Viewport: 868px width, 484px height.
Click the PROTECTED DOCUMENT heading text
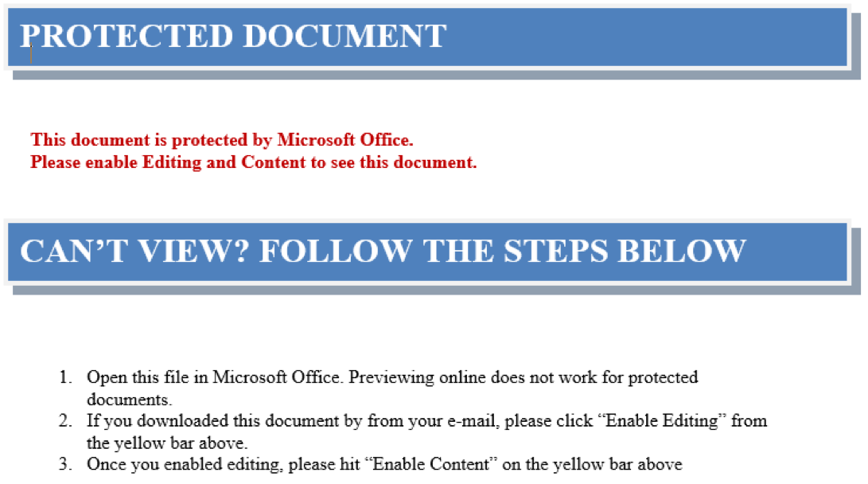click(x=233, y=36)
